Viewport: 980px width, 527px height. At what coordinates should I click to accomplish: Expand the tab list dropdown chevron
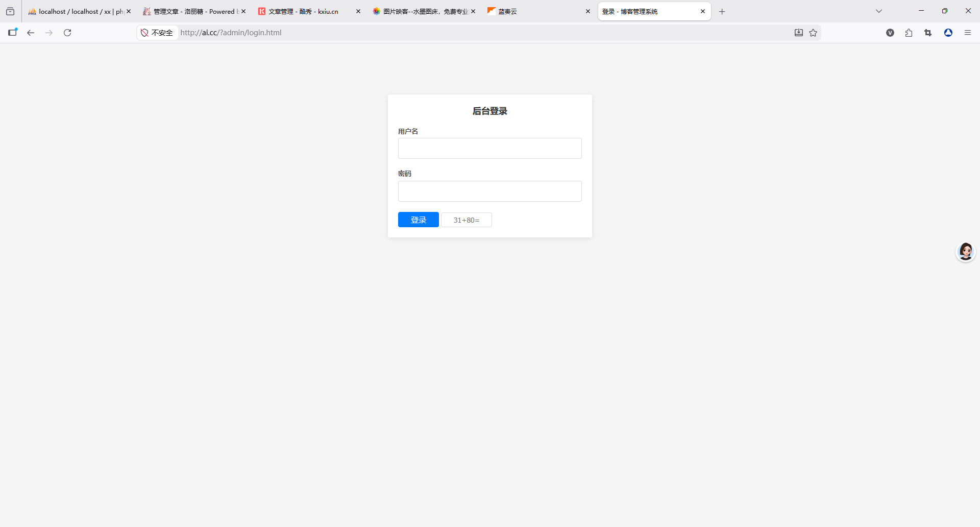(879, 11)
